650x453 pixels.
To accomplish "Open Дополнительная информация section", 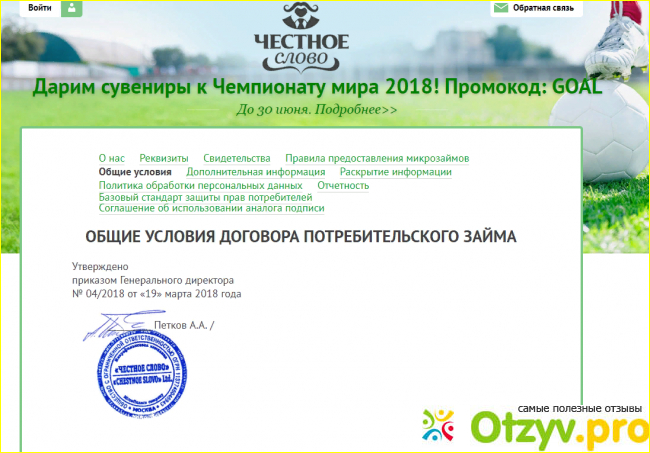I will point(255,172).
